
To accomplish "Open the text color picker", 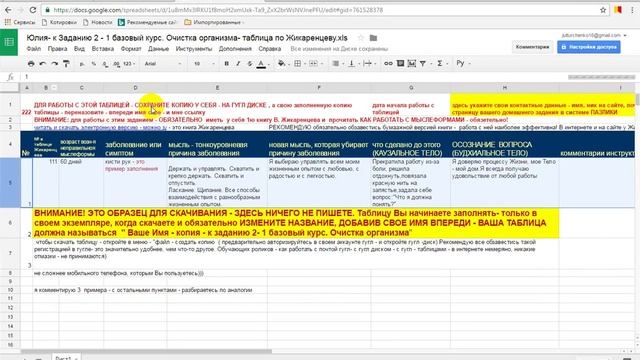I will click(262, 64).
